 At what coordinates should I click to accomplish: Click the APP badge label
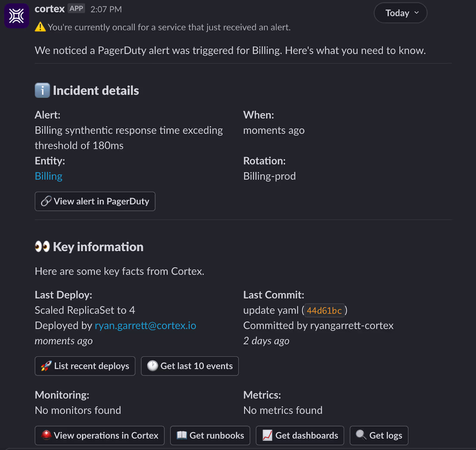click(x=76, y=9)
